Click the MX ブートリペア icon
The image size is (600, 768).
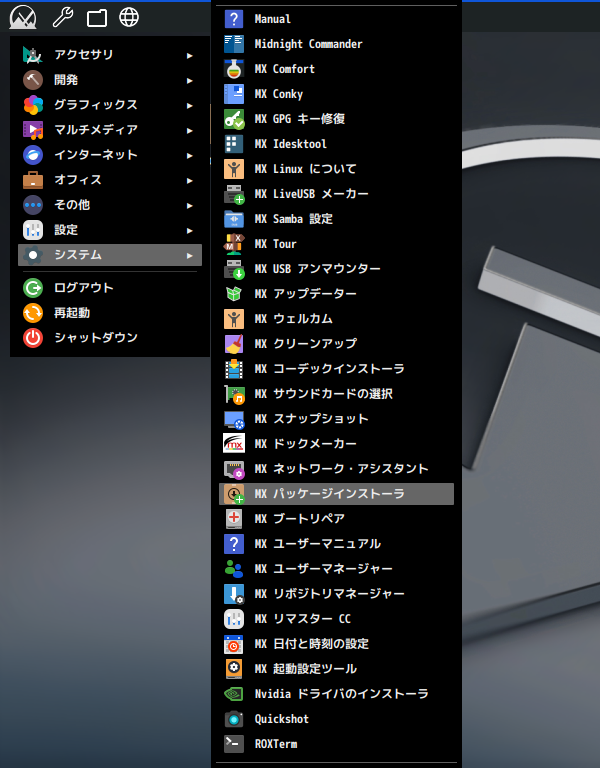(x=234, y=519)
